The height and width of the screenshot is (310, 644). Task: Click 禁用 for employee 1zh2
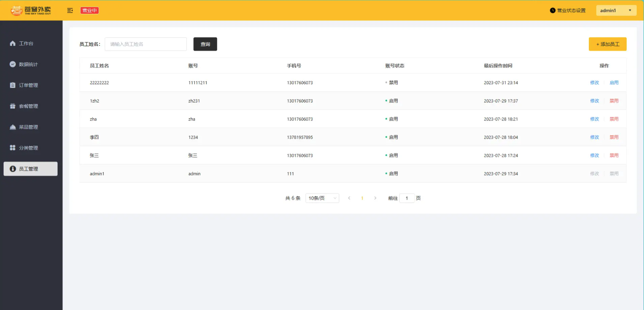coord(614,101)
